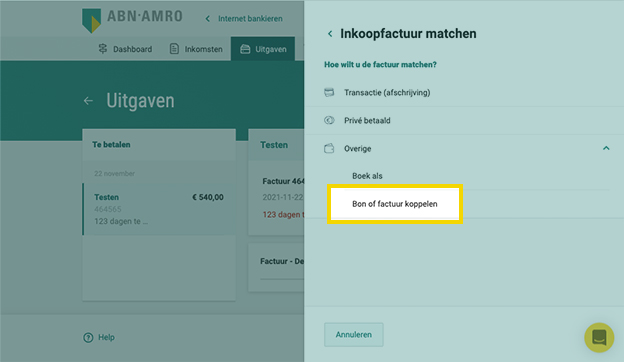Click the Te betalen column header
Screen dimensions: 624x362
tap(111, 144)
